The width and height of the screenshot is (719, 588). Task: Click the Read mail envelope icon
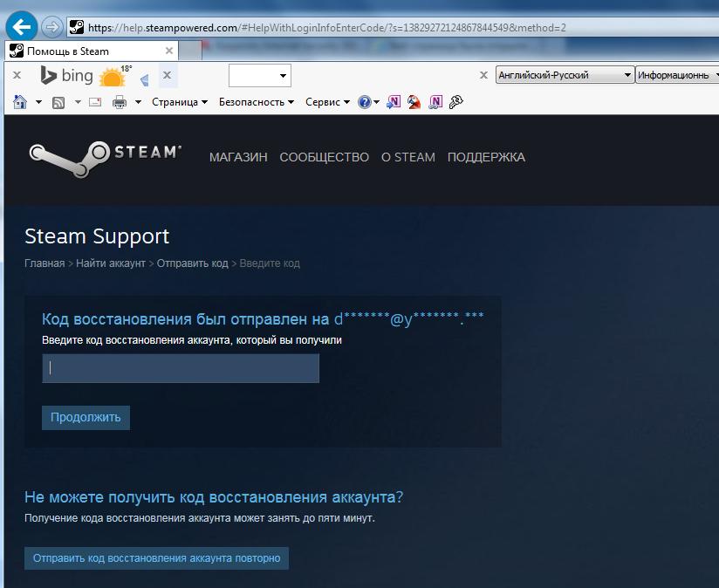click(x=95, y=102)
